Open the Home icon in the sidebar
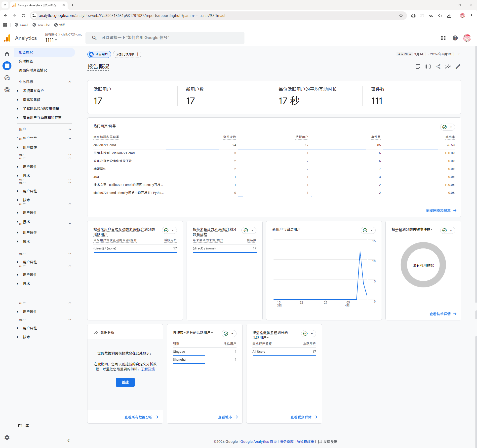The width and height of the screenshot is (477, 448). (7, 54)
